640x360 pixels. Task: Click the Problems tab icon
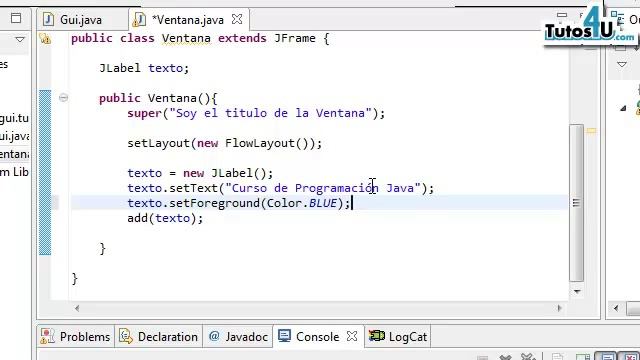click(47, 336)
